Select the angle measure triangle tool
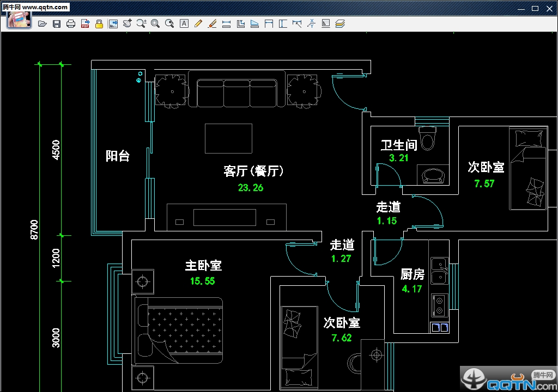This screenshot has width=558, height=392. coord(255,23)
